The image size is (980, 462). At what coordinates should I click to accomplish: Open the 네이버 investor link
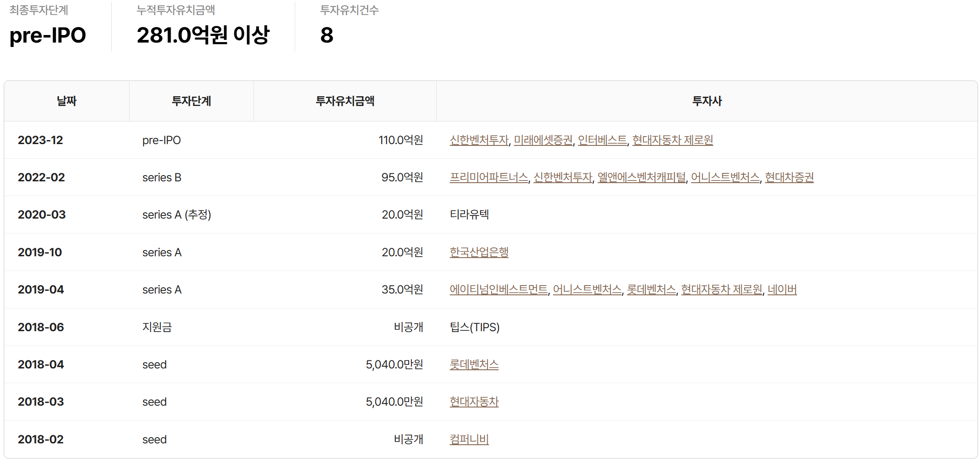click(782, 290)
